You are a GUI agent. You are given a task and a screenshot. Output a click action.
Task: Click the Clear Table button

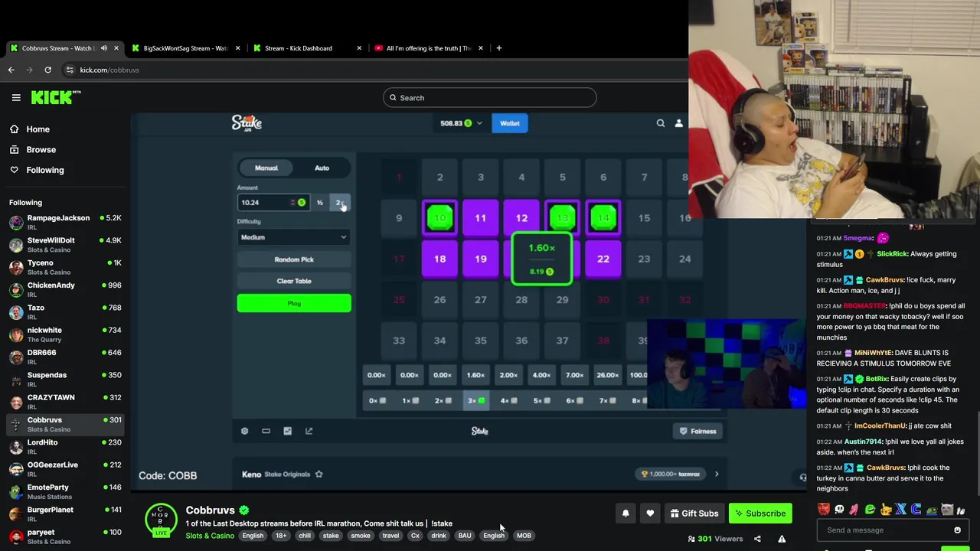point(294,281)
